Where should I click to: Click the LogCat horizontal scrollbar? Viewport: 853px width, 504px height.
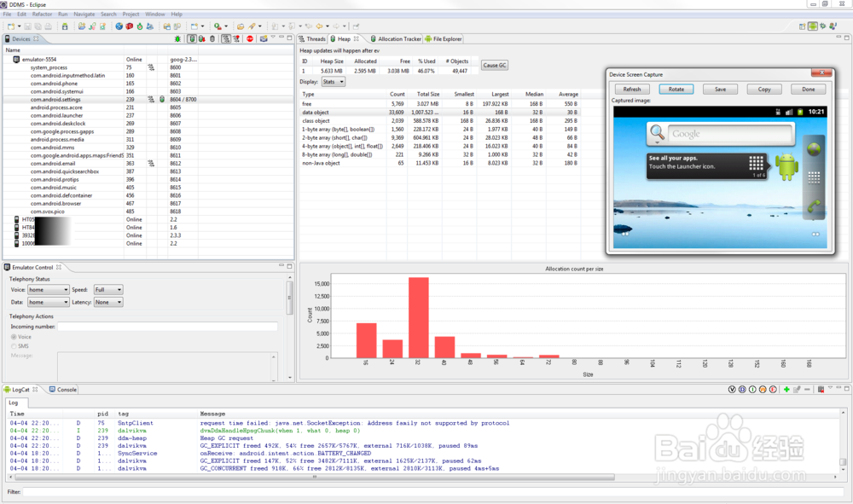pyautogui.click(x=315, y=477)
